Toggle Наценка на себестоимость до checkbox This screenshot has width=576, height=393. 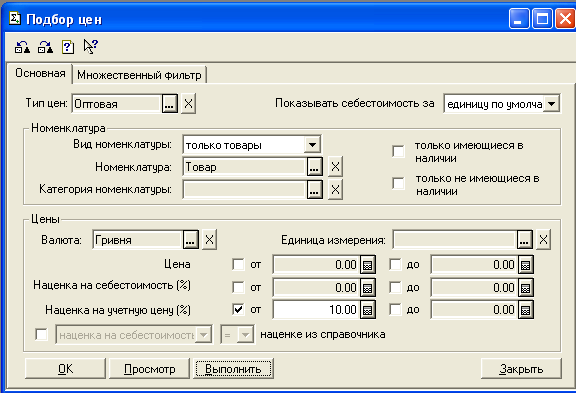(x=395, y=287)
